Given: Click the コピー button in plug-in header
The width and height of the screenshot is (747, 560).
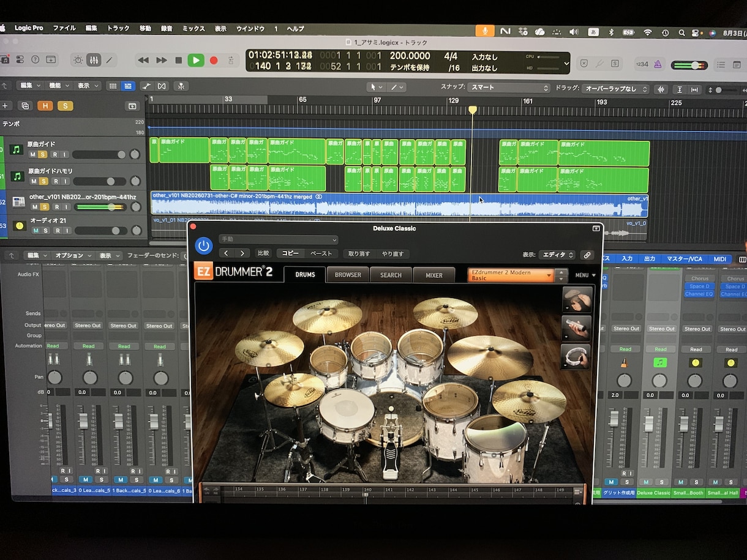Looking at the screenshot, I should 290,253.
